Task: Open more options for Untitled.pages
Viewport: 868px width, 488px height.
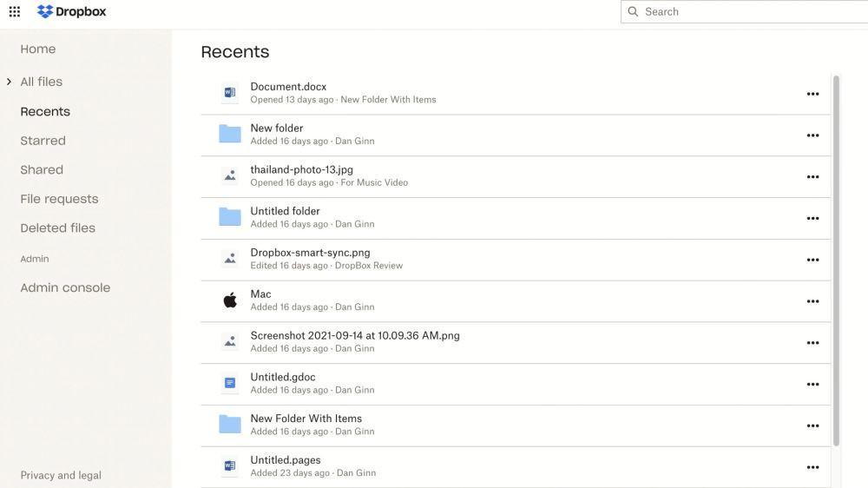Action: (x=812, y=467)
